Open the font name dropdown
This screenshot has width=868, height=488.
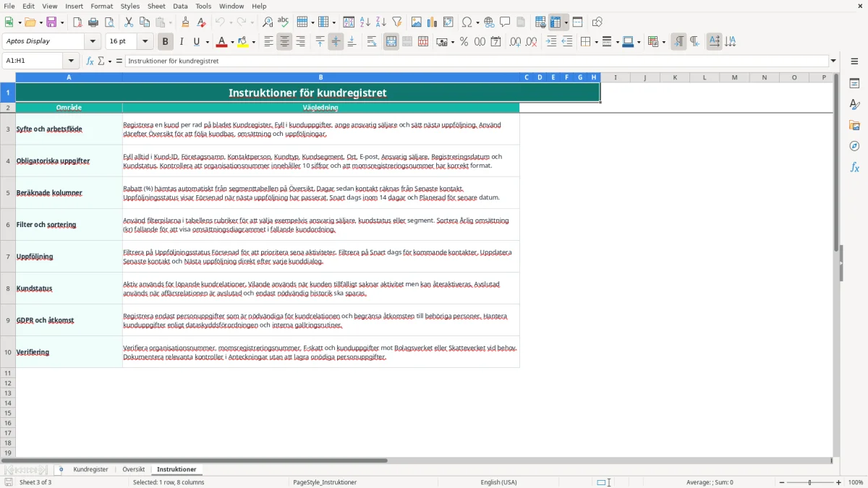(93, 42)
